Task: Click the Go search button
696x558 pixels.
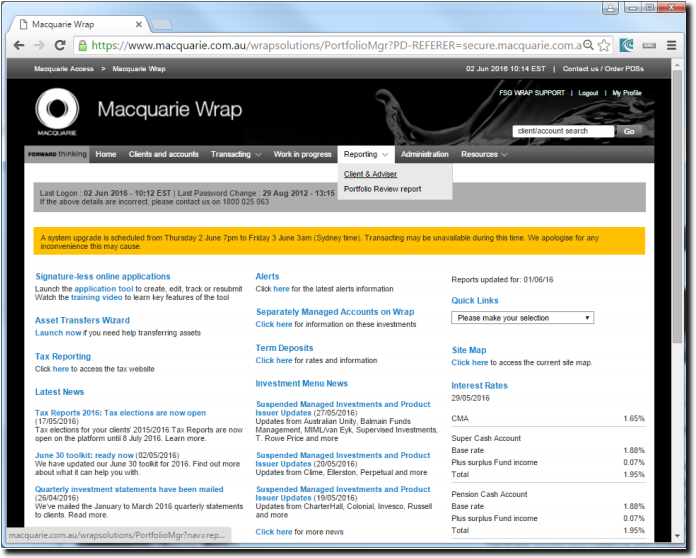Action: click(x=629, y=131)
